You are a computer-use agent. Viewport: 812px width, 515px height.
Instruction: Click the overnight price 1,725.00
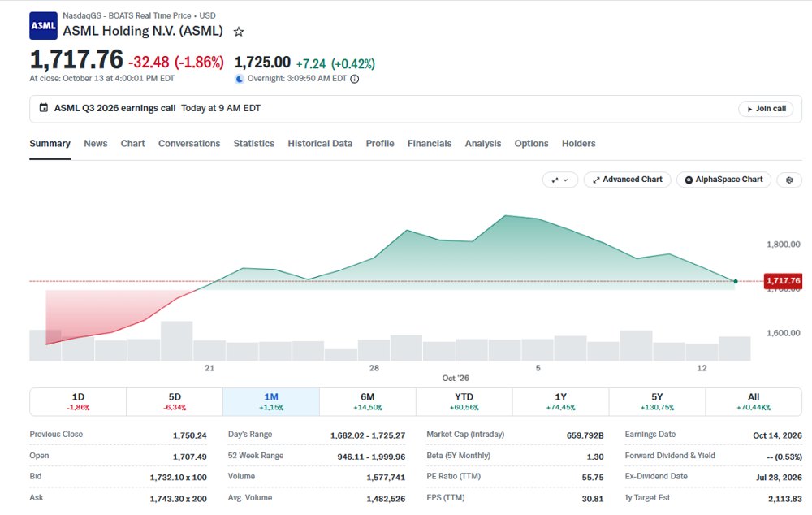pyautogui.click(x=262, y=63)
